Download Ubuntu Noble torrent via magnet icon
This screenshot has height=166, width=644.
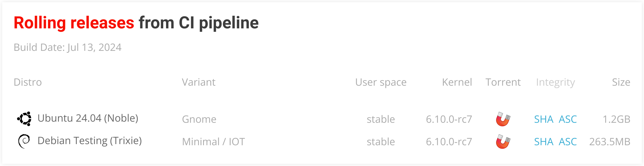tap(503, 119)
